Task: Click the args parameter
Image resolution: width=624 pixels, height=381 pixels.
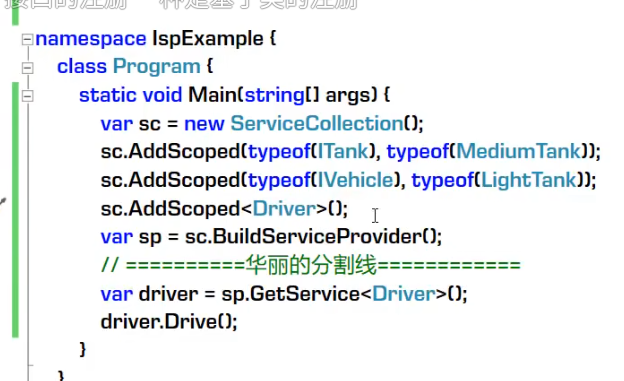Action: click(348, 96)
